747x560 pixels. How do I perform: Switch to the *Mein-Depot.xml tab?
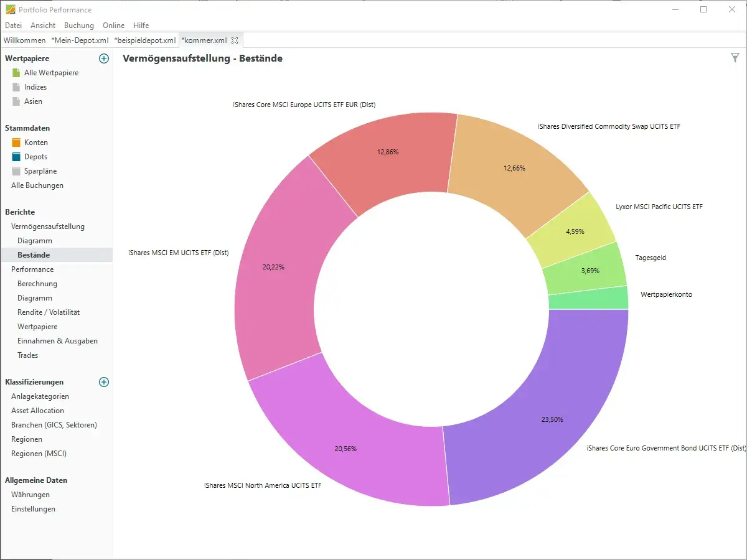(80, 40)
